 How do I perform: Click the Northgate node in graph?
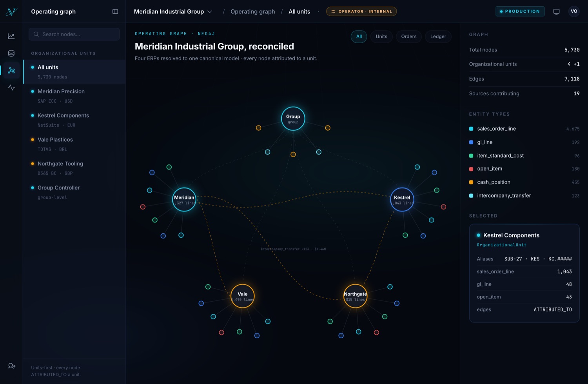[356, 296]
